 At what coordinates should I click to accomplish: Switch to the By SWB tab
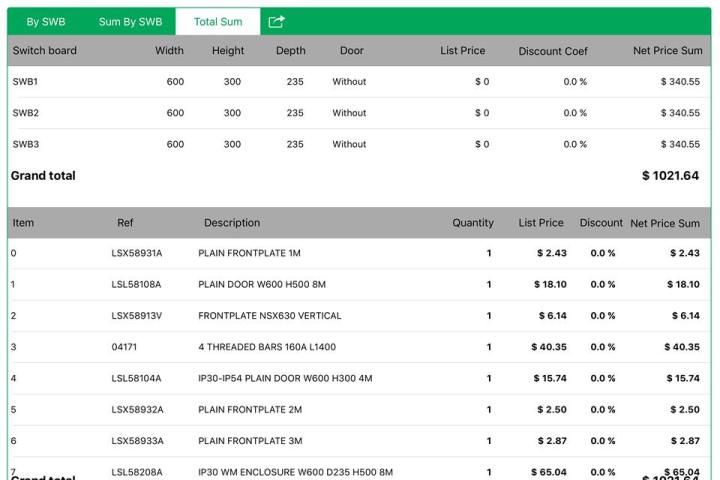[x=46, y=22]
